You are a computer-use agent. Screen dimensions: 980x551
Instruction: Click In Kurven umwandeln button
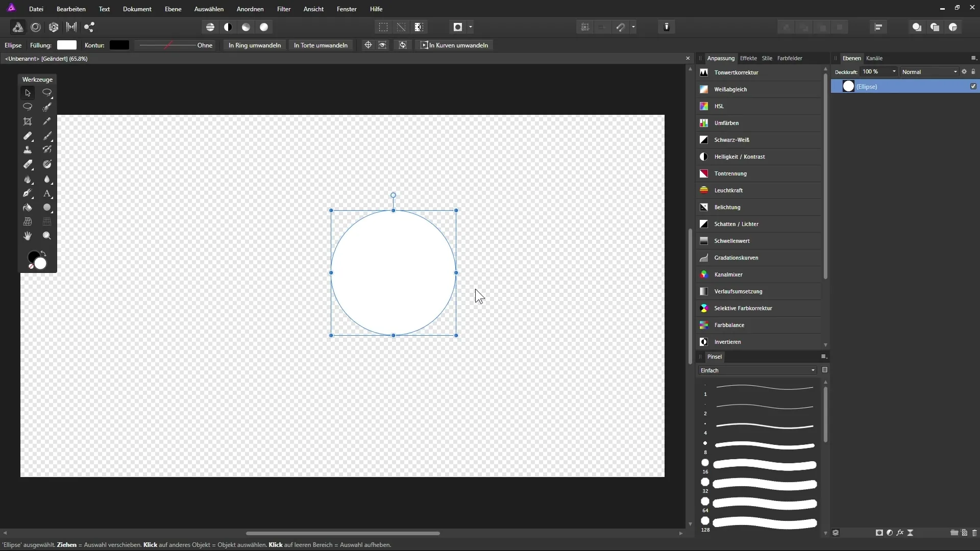[454, 45]
